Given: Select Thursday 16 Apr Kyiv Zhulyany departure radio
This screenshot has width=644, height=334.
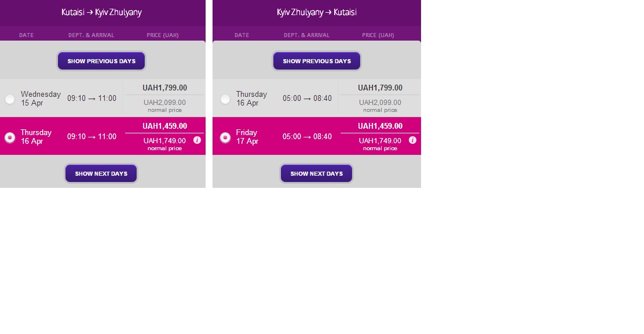Looking at the screenshot, I should tap(225, 99).
